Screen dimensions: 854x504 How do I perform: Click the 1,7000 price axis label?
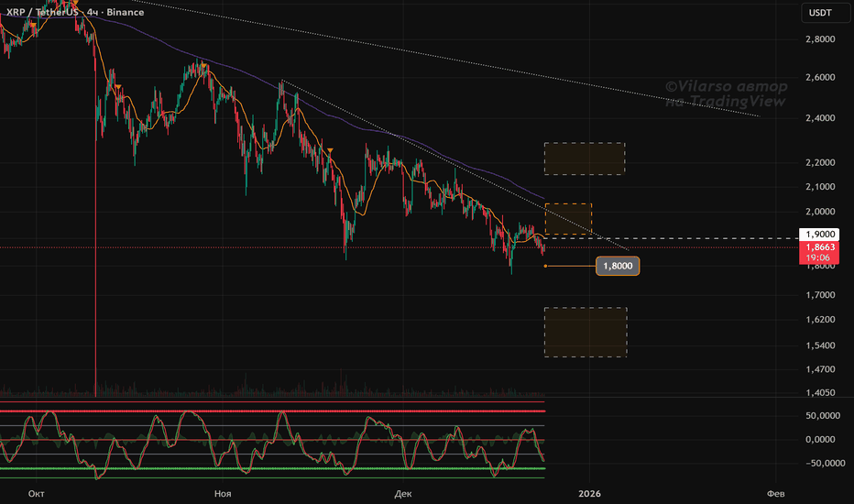point(820,295)
